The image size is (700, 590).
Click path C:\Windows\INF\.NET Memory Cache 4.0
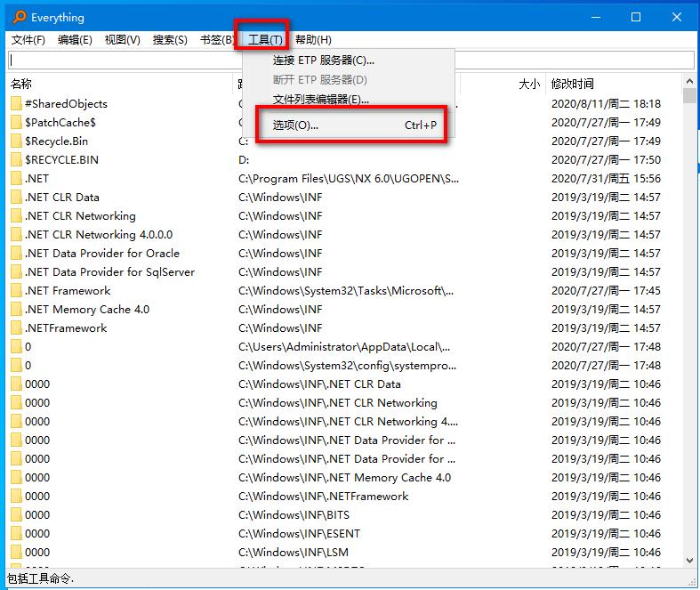tap(344, 478)
